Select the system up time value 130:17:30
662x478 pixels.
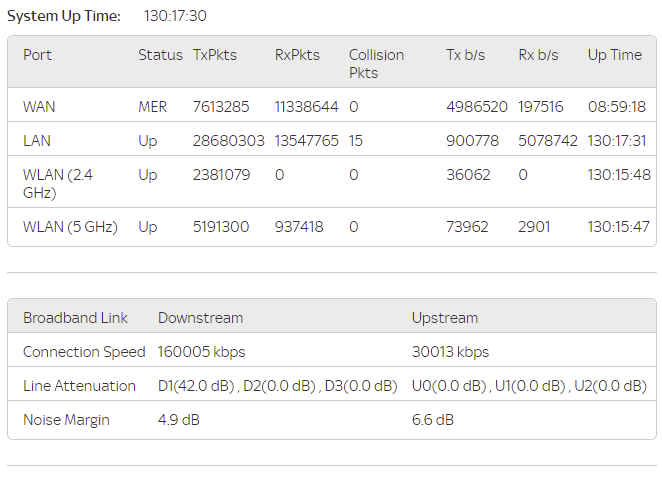[x=175, y=16]
